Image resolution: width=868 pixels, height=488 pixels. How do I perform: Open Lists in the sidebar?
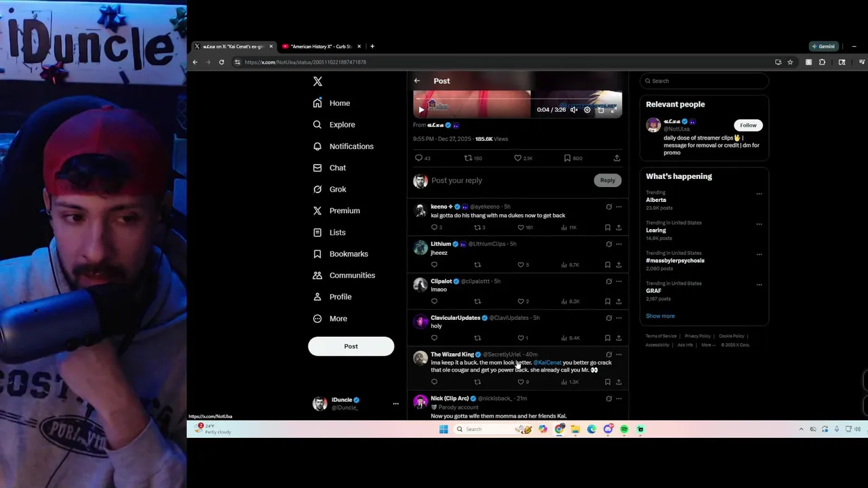tap(329, 232)
